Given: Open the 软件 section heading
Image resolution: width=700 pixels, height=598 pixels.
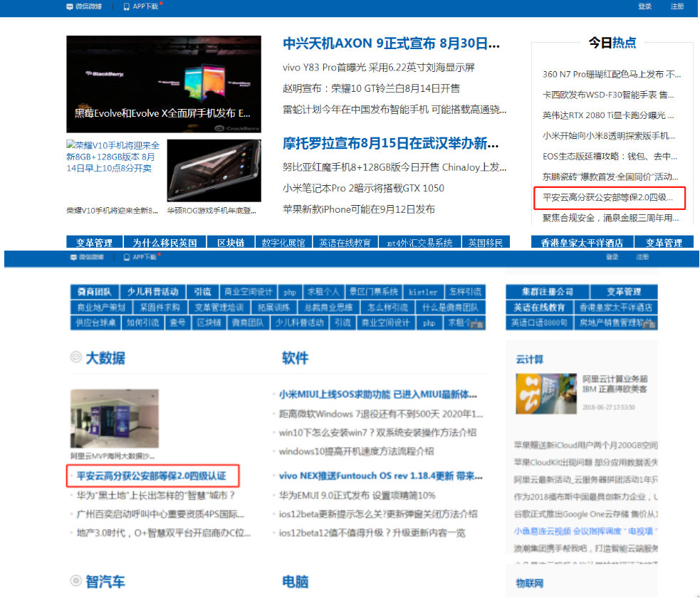Looking at the screenshot, I should point(295,358).
